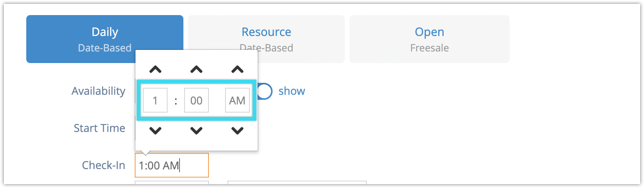Focus the hour field showing 1
Viewport: 644px width, 188px height.
pyautogui.click(x=155, y=100)
